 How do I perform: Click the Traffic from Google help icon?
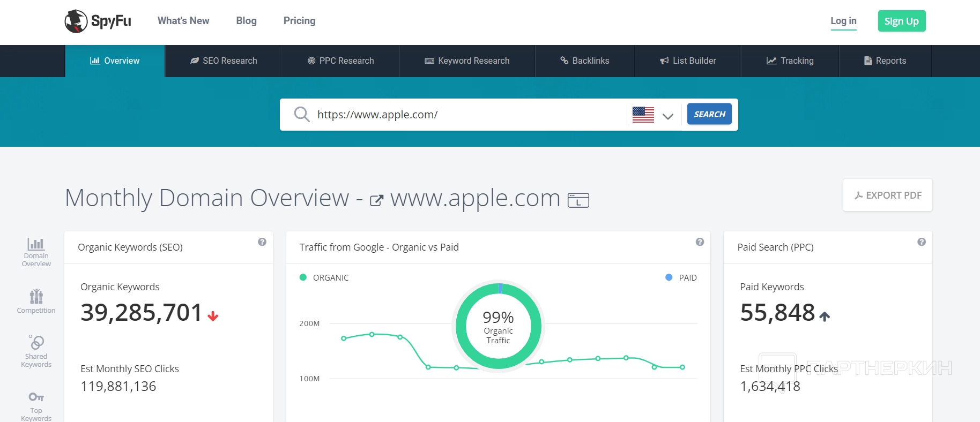click(700, 242)
